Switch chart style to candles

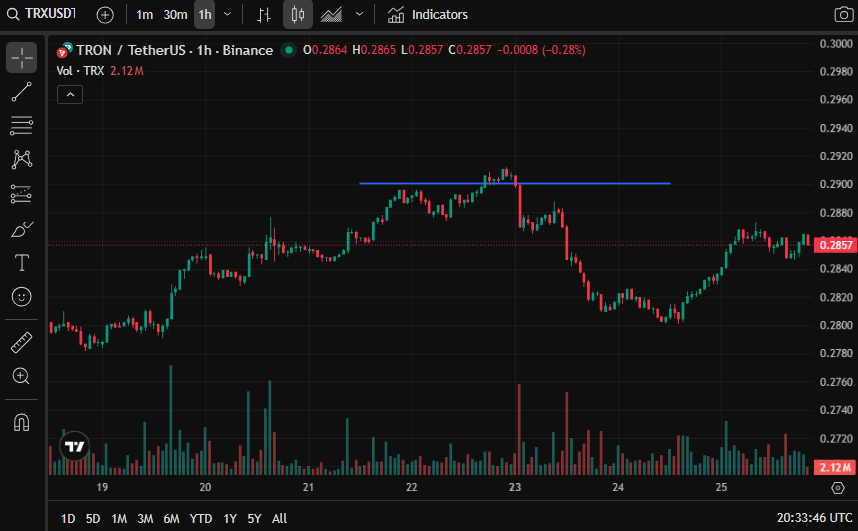tap(298, 15)
